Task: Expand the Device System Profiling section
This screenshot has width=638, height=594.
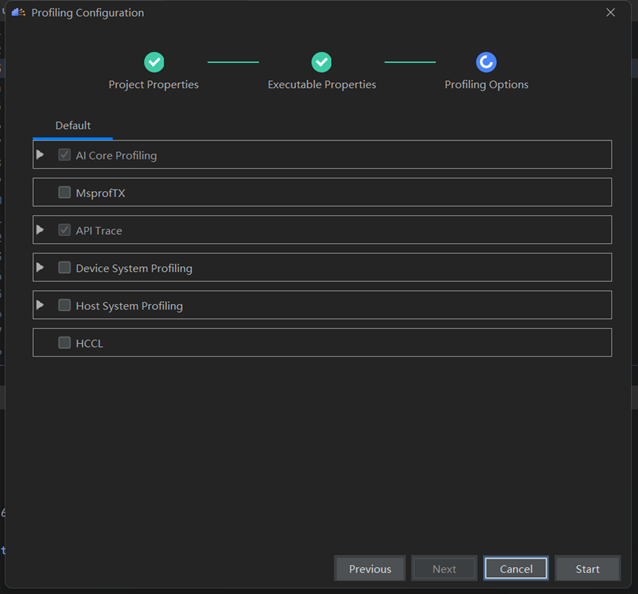Action: 40,268
